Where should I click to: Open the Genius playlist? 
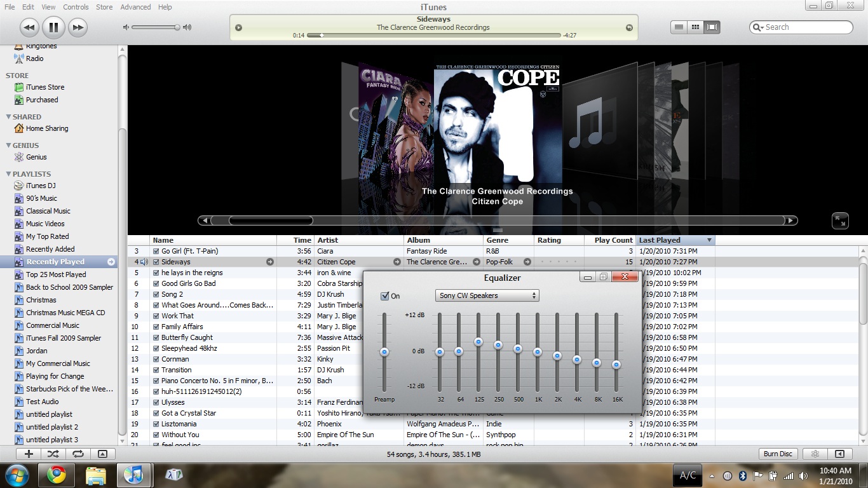[x=36, y=157]
